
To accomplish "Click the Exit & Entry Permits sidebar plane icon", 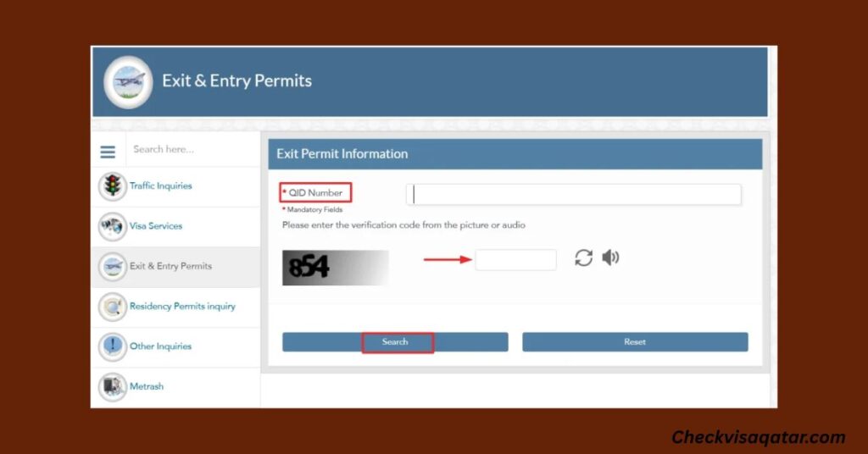I will point(113,267).
